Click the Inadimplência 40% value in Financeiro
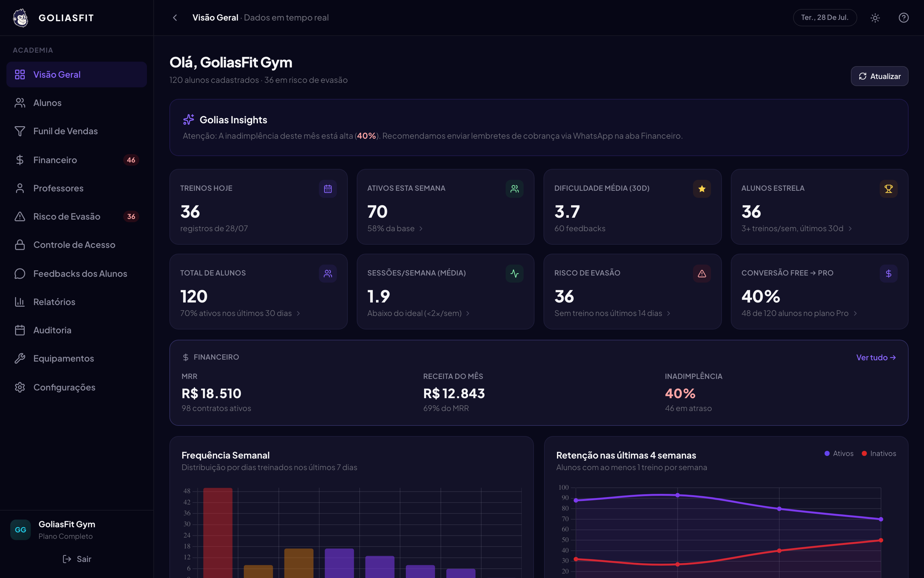The height and width of the screenshot is (578, 924). click(680, 393)
